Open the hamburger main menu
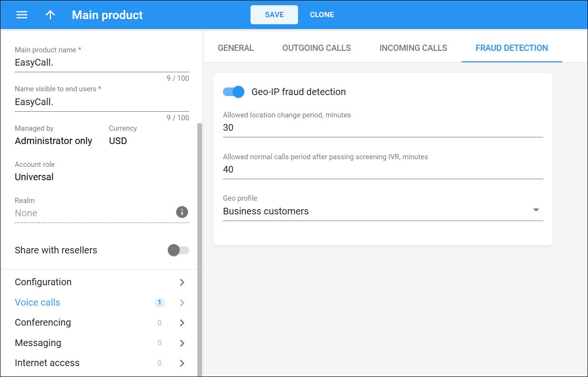588x377 pixels. pos(22,15)
